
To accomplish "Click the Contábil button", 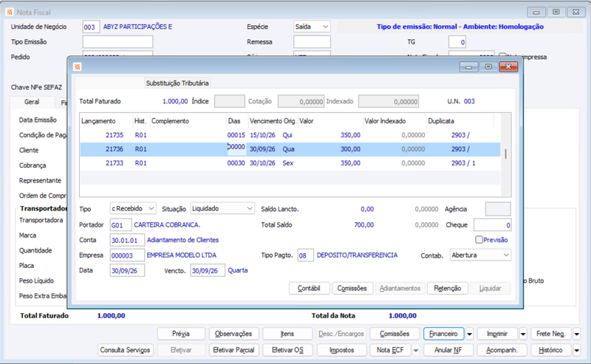I will pos(309,288).
